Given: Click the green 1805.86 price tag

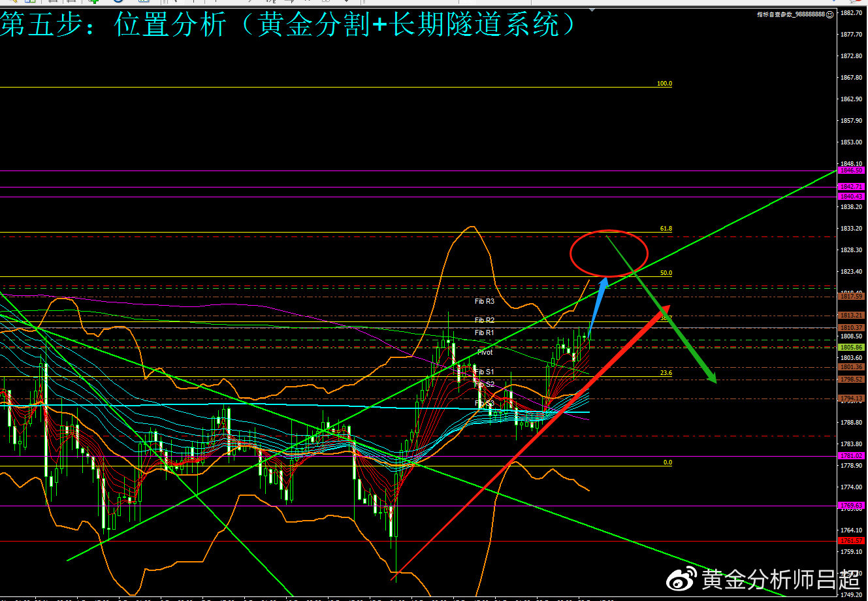Looking at the screenshot, I should (853, 348).
